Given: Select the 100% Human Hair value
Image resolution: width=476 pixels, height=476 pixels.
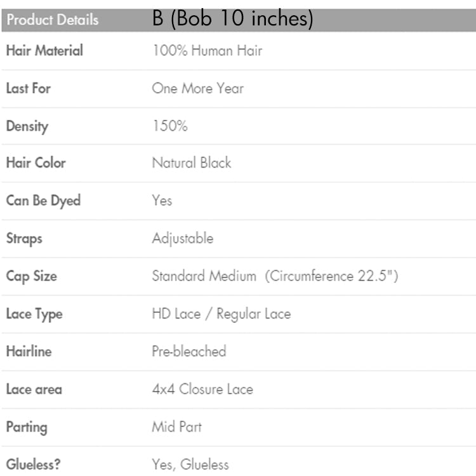Looking at the screenshot, I should (x=207, y=51).
